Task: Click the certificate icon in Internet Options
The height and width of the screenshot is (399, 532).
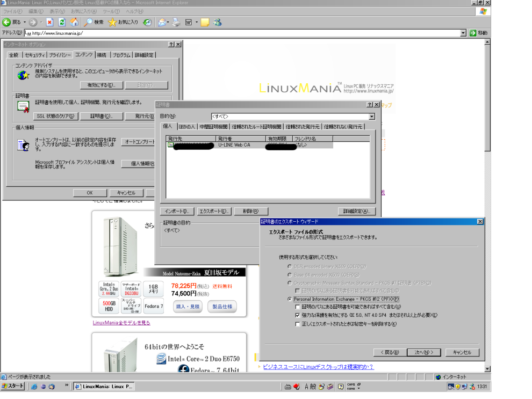Action: [23, 107]
